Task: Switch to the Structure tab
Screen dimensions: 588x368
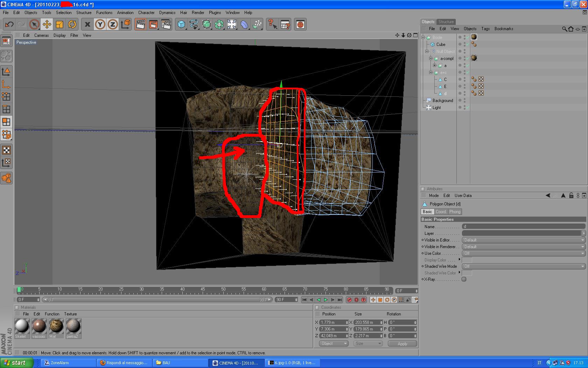Action: 446,22
